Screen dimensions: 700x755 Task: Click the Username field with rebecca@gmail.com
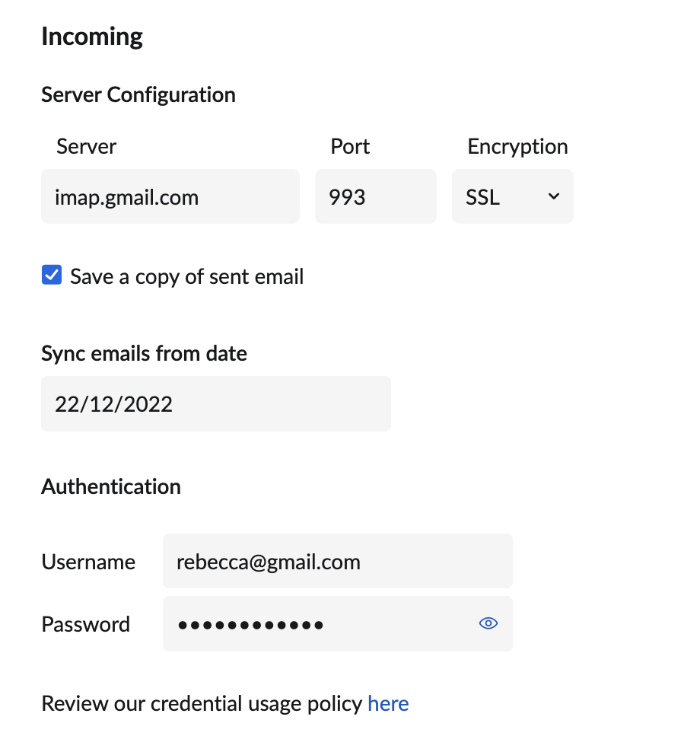(x=337, y=562)
